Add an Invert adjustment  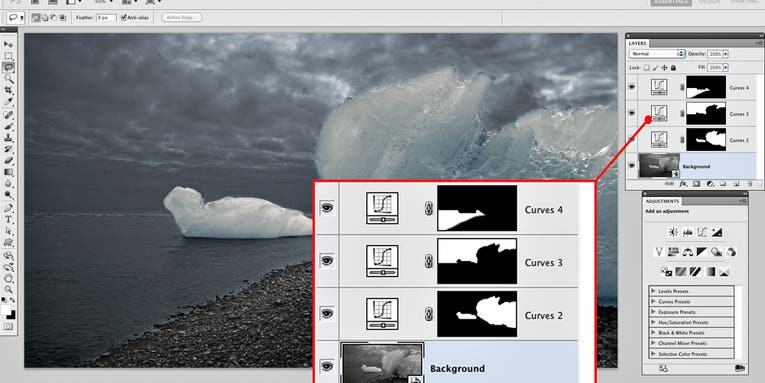[666, 272]
